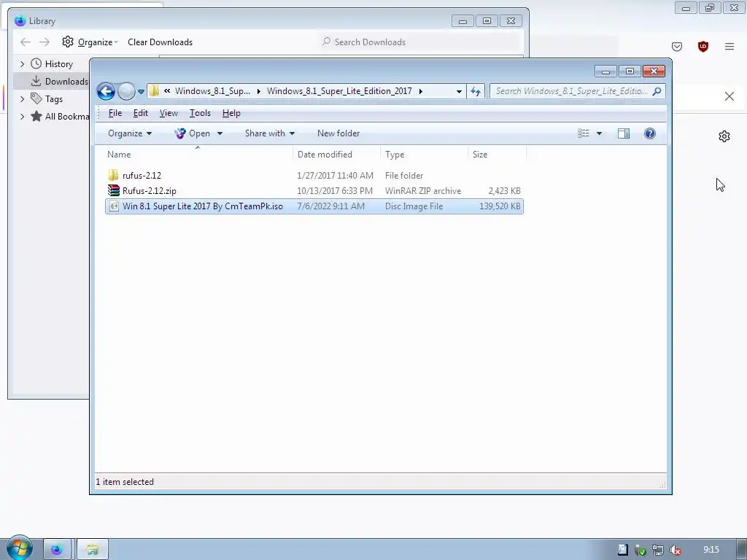This screenshot has height=560, width=747.
Task: Expand breadcrumb arrow after Windows_8.1_Super_Lite_Edition_2017
Action: (421, 91)
